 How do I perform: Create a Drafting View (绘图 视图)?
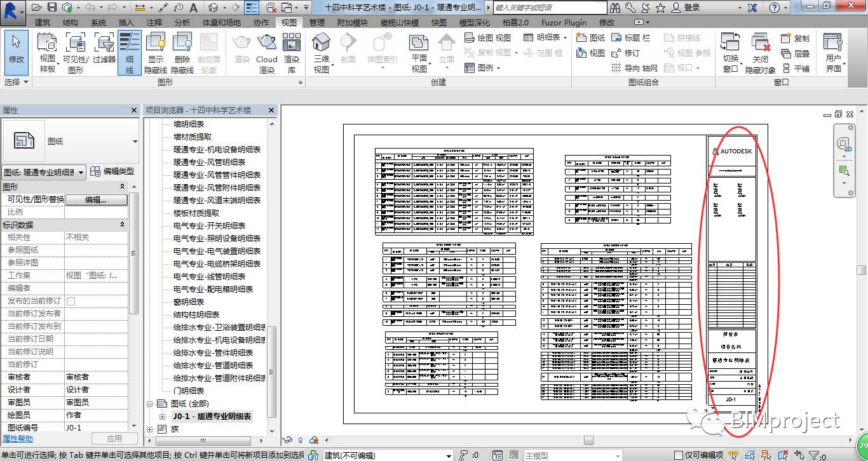click(487, 38)
